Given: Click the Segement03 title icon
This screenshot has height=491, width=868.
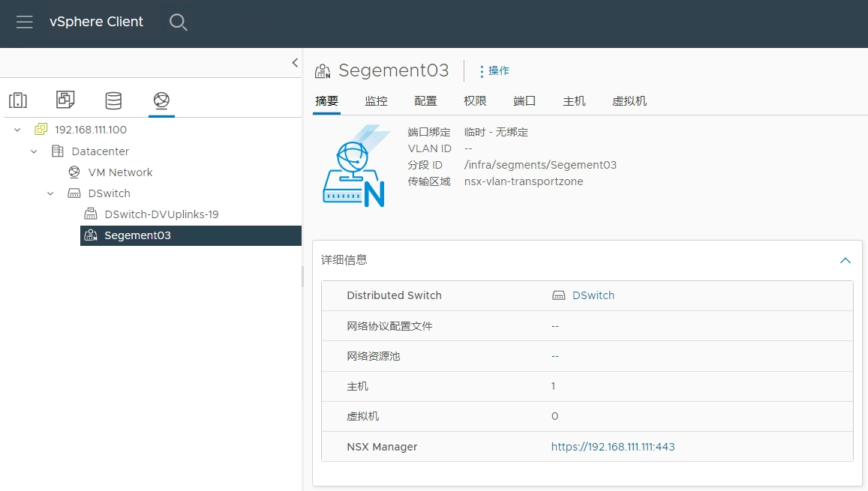Looking at the screenshot, I should tap(323, 71).
